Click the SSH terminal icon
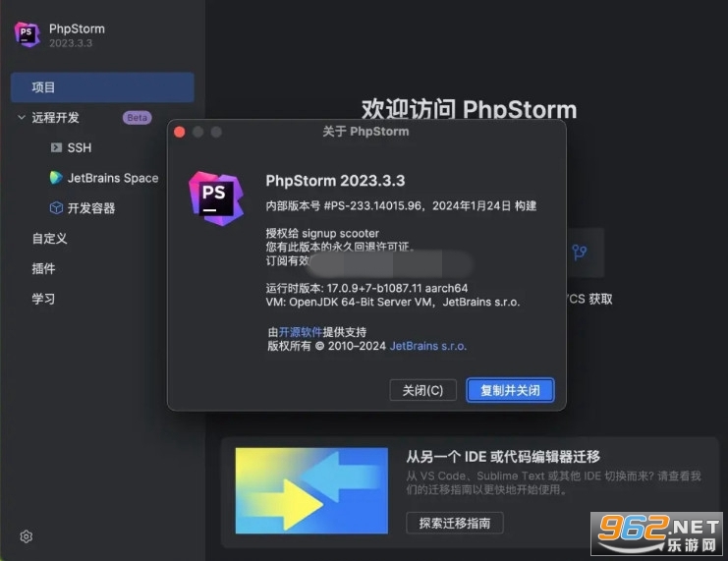The height and width of the screenshot is (561, 728). (56, 147)
